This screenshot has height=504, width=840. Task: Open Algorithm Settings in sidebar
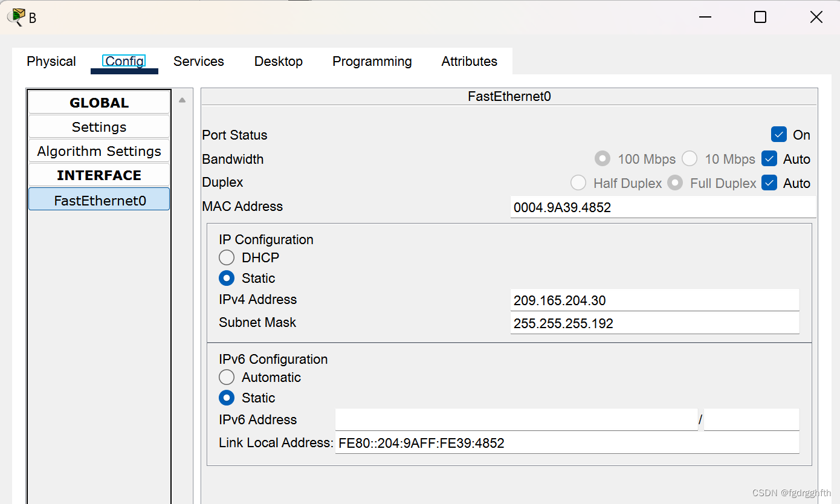click(x=99, y=151)
